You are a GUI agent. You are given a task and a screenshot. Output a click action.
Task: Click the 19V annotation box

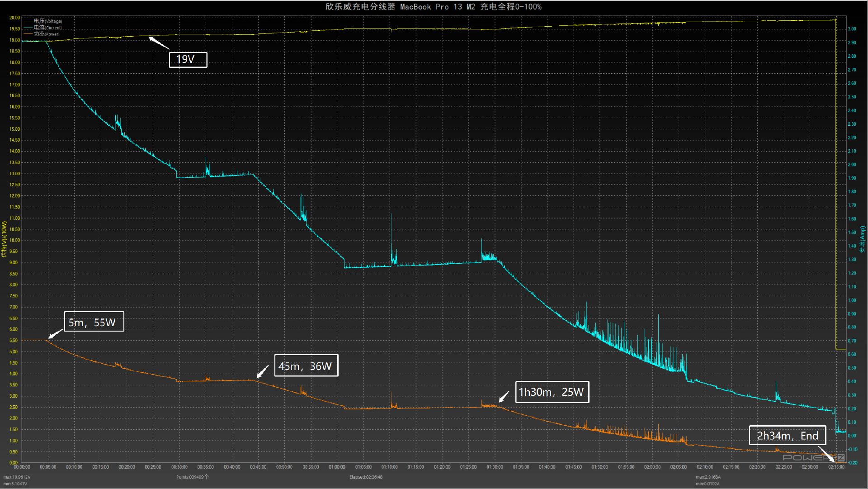188,60
